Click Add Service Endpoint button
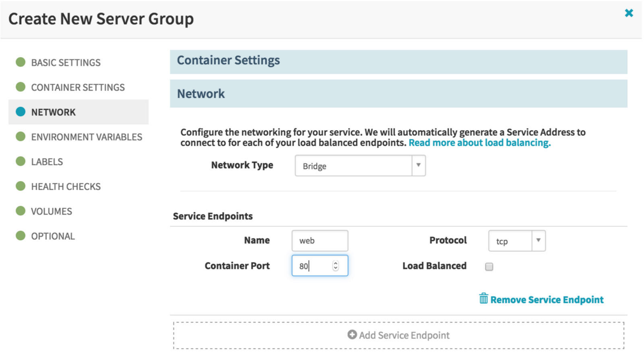 tap(399, 335)
